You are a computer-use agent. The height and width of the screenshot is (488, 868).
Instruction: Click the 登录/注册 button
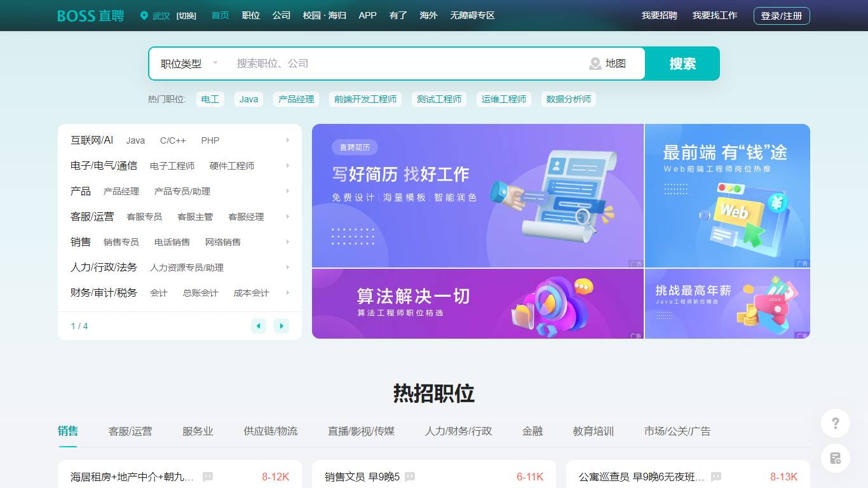782,15
